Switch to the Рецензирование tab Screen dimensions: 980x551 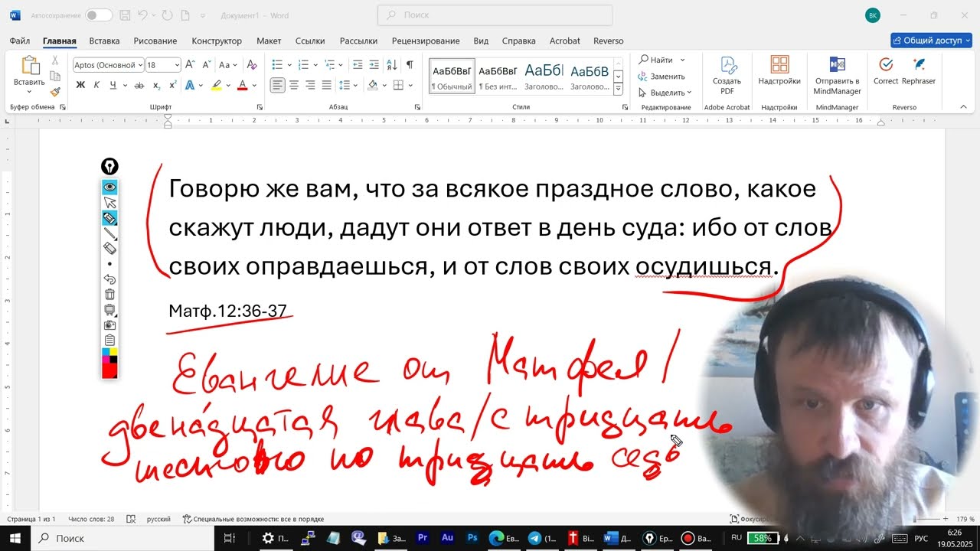point(426,41)
